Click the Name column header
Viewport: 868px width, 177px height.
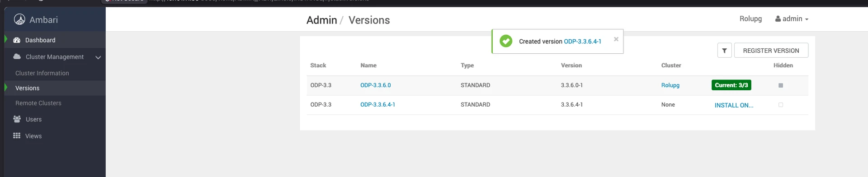click(368, 65)
